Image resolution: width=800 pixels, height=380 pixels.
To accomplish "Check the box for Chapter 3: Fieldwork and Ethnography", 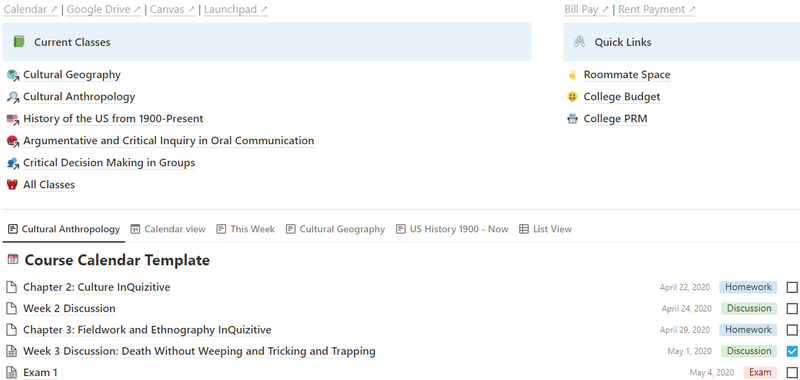I will pyautogui.click(x=792, y=330).
